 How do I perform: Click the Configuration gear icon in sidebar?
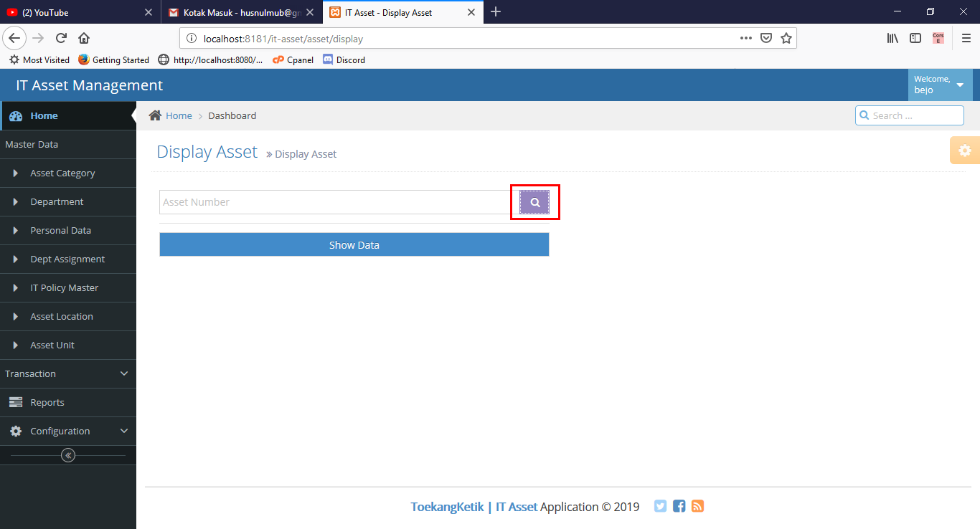click(15, 431)
